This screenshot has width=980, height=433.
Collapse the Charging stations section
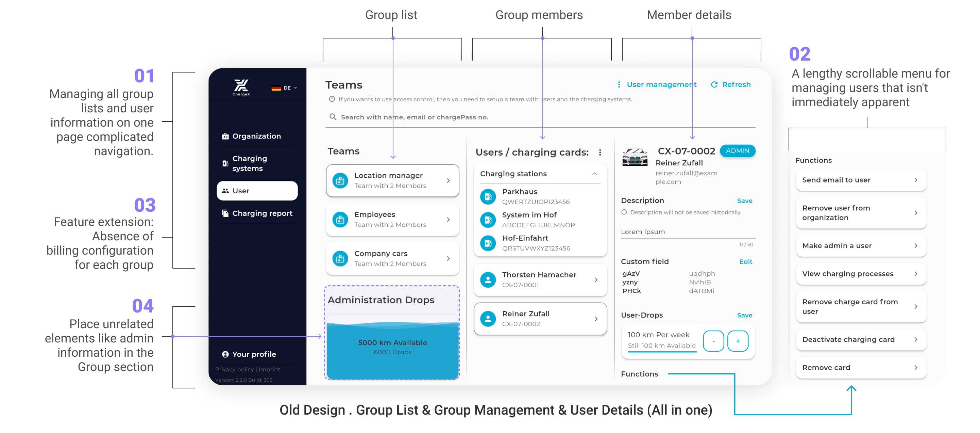pos(594,174)
